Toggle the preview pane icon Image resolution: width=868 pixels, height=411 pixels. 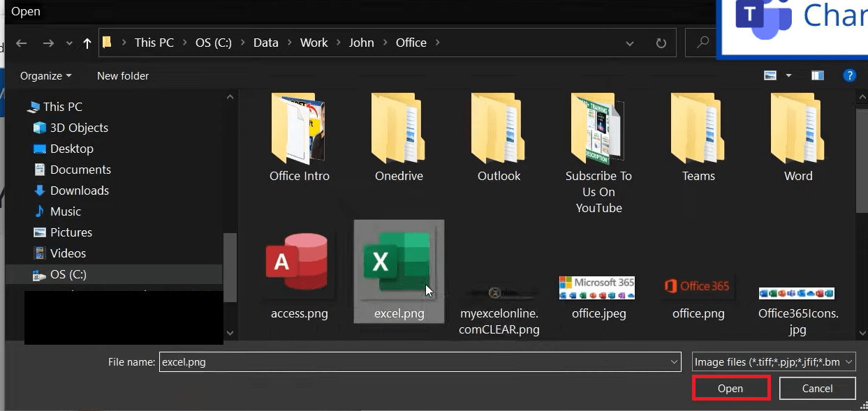818,75
